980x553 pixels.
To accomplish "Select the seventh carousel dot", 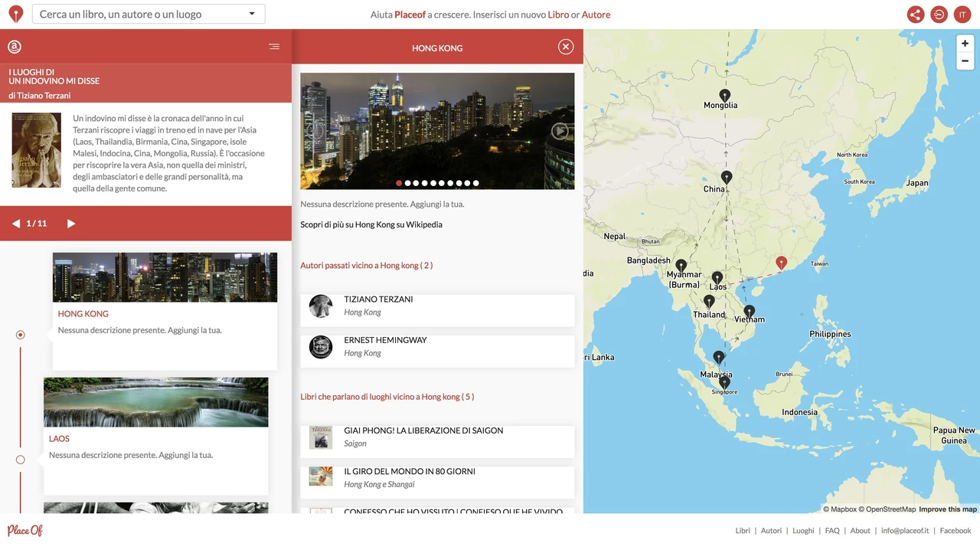I will click(450, 183).
